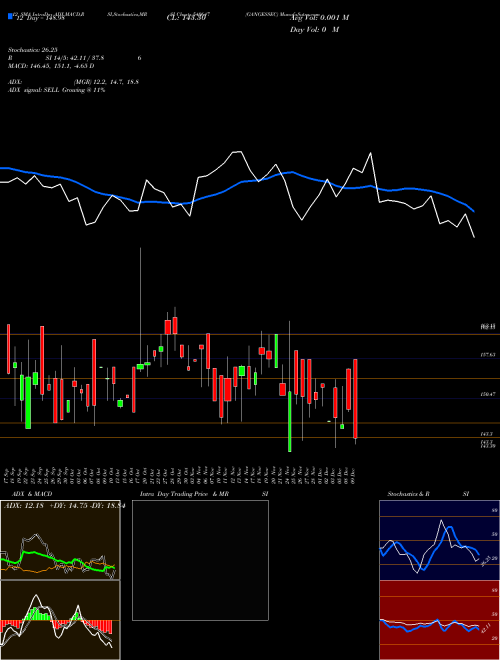The width and height of the screenshot is (500, 660).
Task: Click the 150.47 price axis label
Action: [488, 394]
